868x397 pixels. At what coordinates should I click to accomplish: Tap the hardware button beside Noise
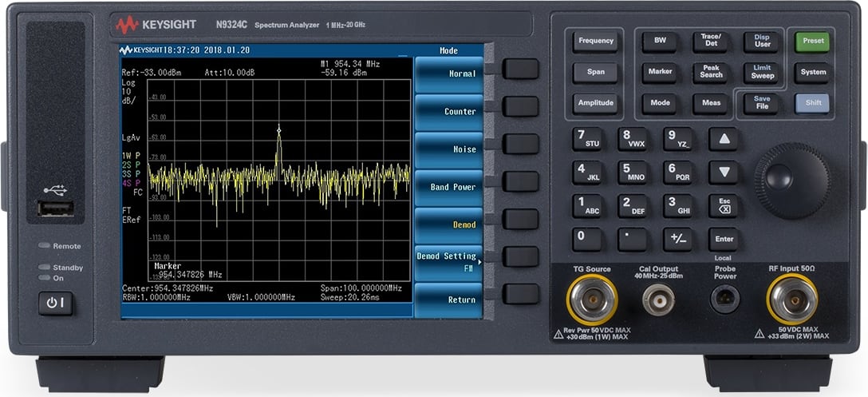coord(520,144)
